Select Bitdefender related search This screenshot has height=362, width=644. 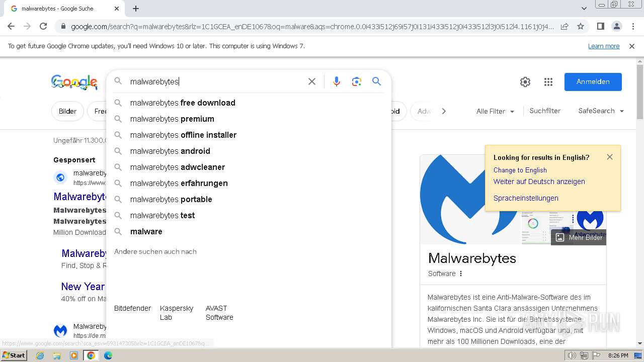(x=132, y=308)
